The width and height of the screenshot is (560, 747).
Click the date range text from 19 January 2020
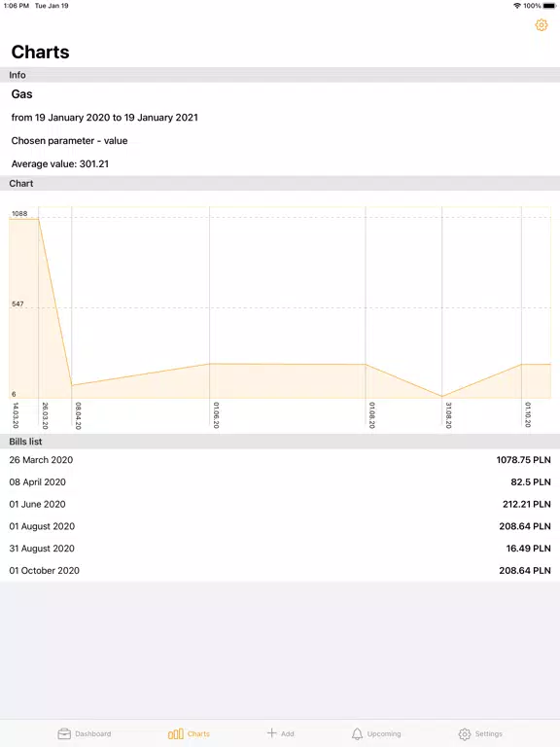click(105, 117)
